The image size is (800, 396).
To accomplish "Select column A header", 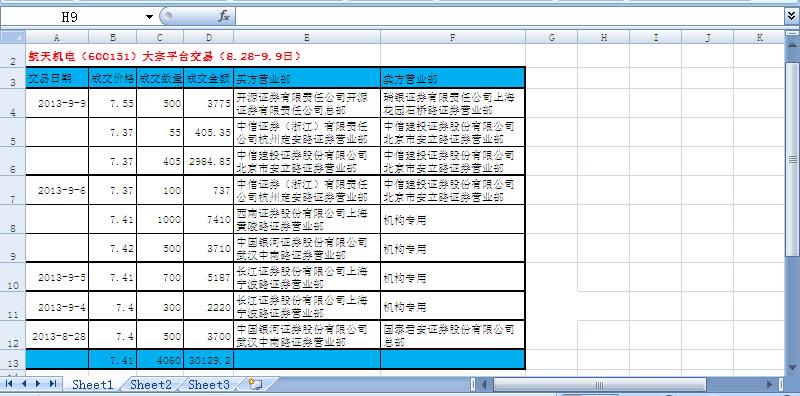I will tap(57, 37).
